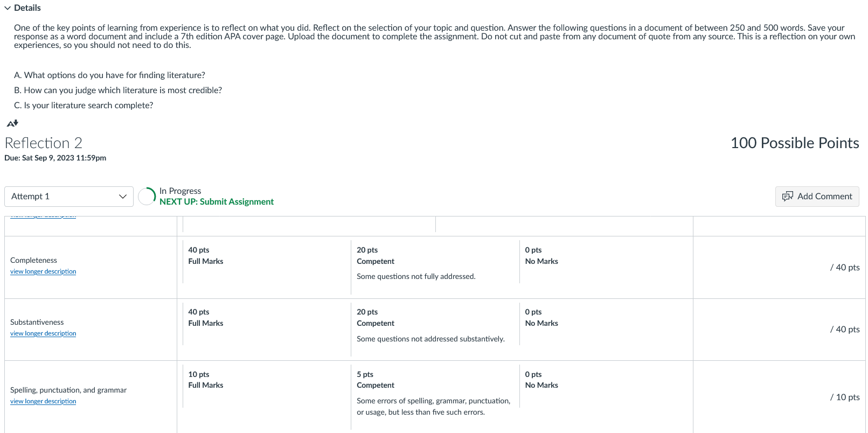Open Completeness view longer description link
This screenshot has height=433, width=868.
(x=43, y=271)
